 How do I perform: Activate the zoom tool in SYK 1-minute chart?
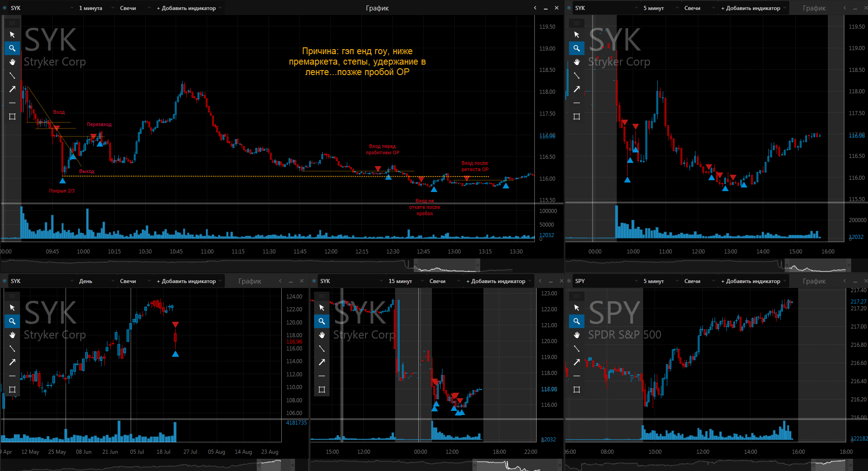click(x=12, y=48)
